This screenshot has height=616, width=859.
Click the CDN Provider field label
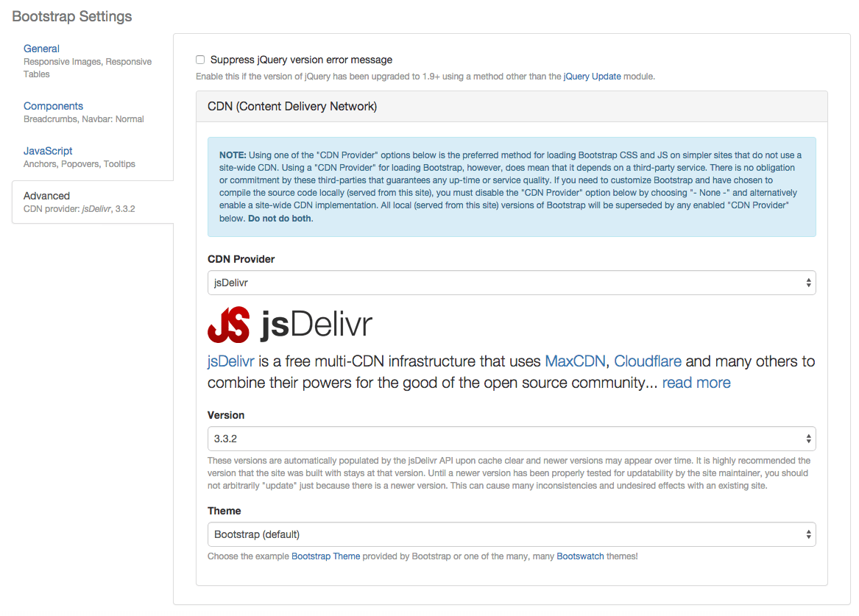(241, 260)
